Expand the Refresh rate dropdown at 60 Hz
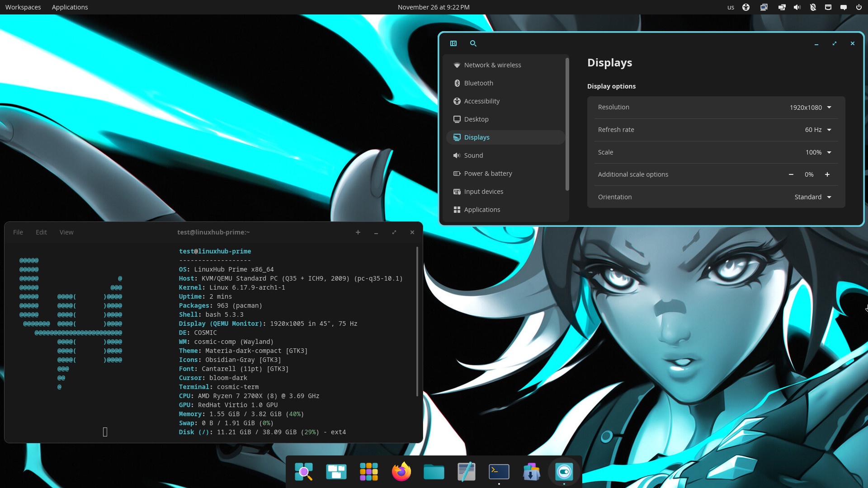868x488 pixels. tap(818, 130)
